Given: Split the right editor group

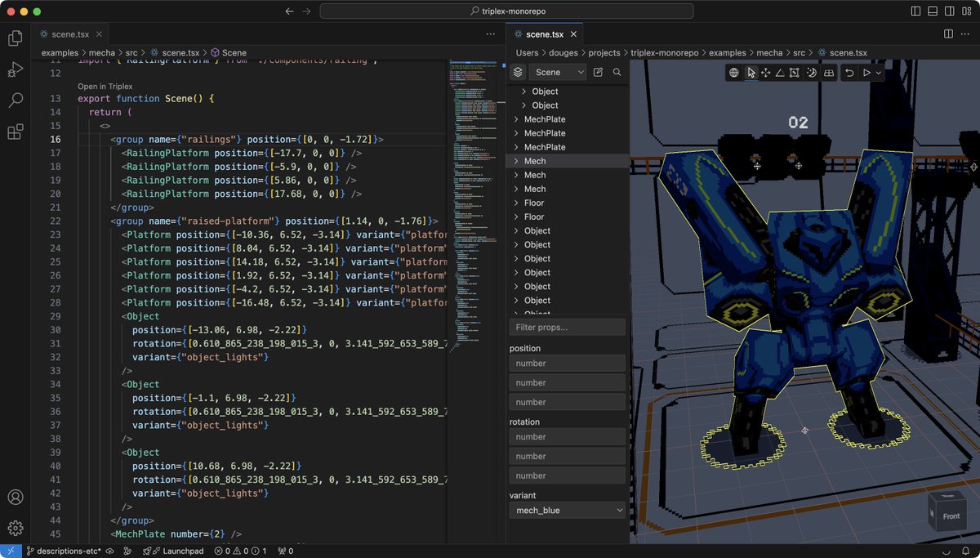Looking at the screenshot, I should click(949, 34).
